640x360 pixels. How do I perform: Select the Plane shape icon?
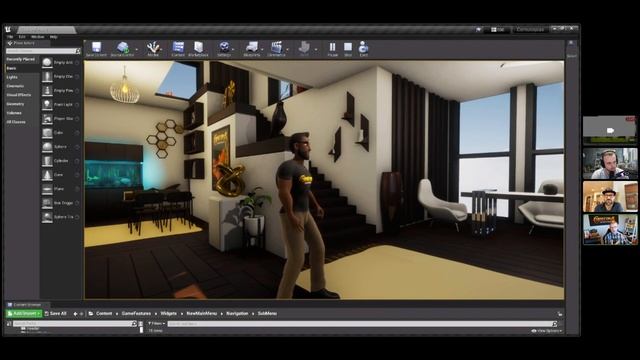[47, 189]
